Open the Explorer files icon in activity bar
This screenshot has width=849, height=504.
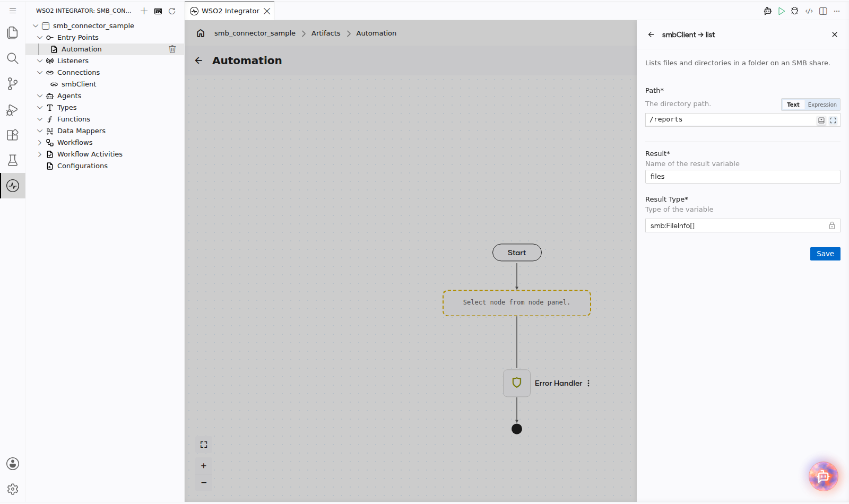coord(13,33)
